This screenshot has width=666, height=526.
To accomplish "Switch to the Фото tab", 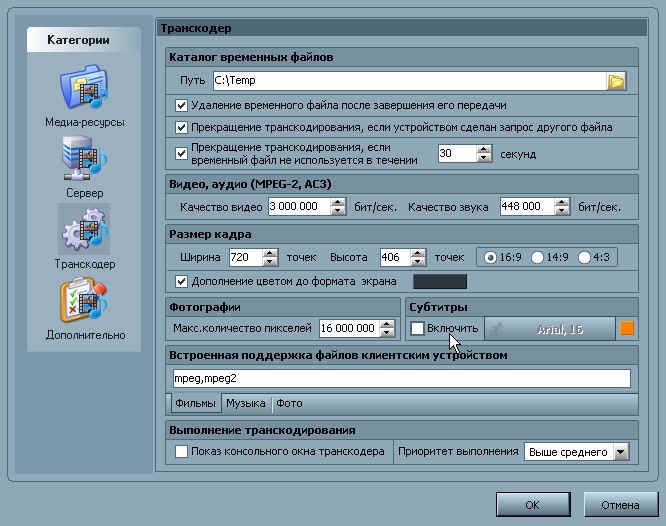I will [289, 403].
